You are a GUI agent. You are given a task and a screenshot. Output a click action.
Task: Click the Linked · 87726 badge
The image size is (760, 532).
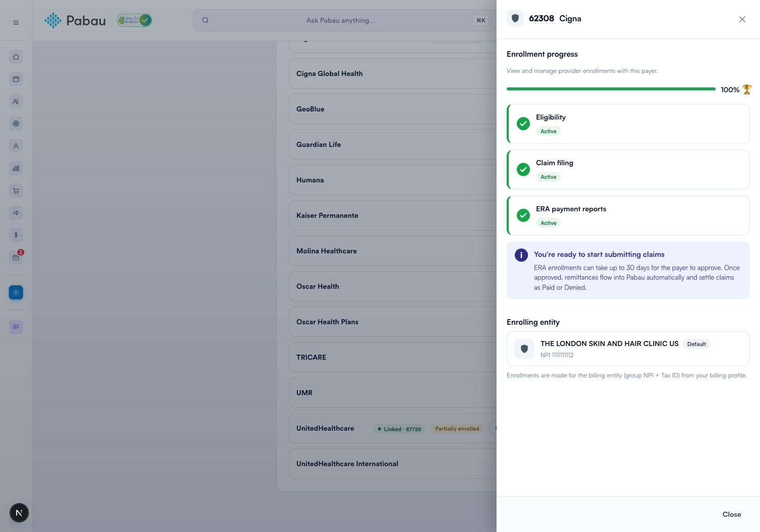pos(400,429)
